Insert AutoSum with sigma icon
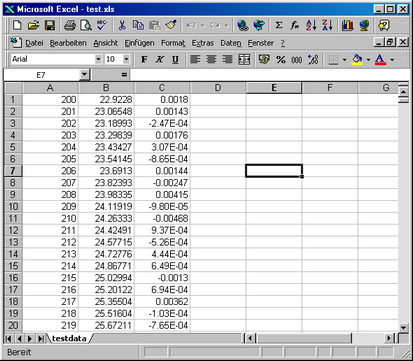Image resolution: width=413 pixels, height=361 pixels. (x=279, y=25)
